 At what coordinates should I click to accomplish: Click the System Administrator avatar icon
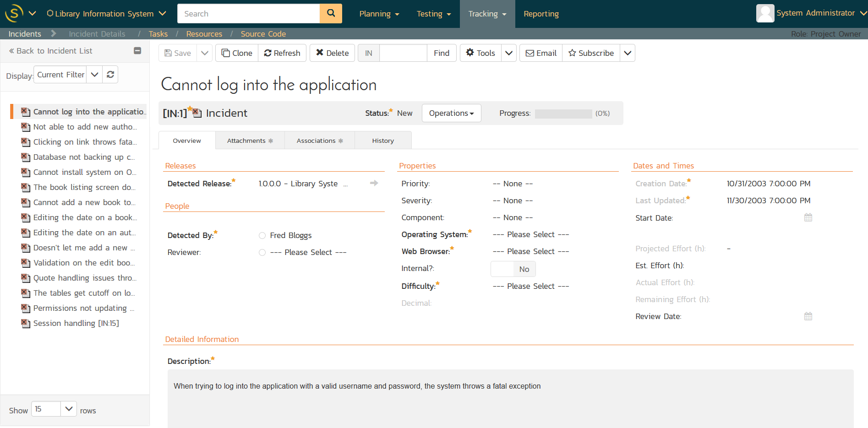click(764, 13)
